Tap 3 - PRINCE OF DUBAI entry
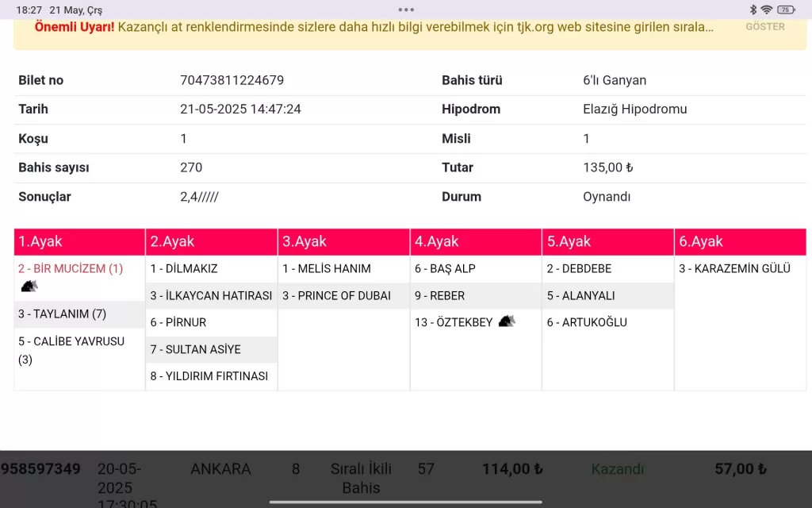Screen dimensions: 812x508 pyautogui.click(x=336, y=295)
